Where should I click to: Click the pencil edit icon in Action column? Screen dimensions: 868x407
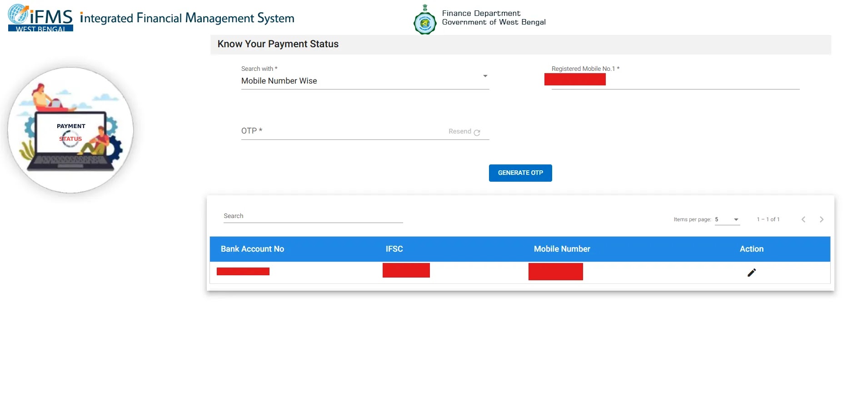(x=752, y=273)
